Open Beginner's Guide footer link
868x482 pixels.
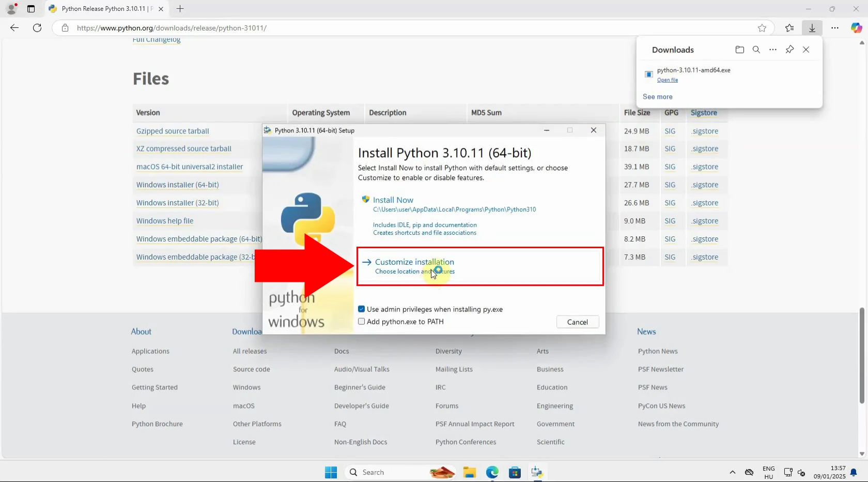[360, 387]
